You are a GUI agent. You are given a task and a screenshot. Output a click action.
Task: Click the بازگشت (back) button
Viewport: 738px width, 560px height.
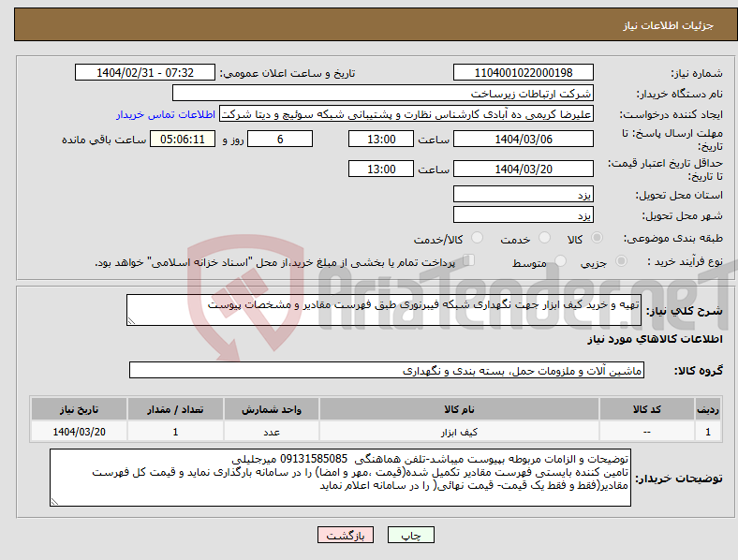346,535
